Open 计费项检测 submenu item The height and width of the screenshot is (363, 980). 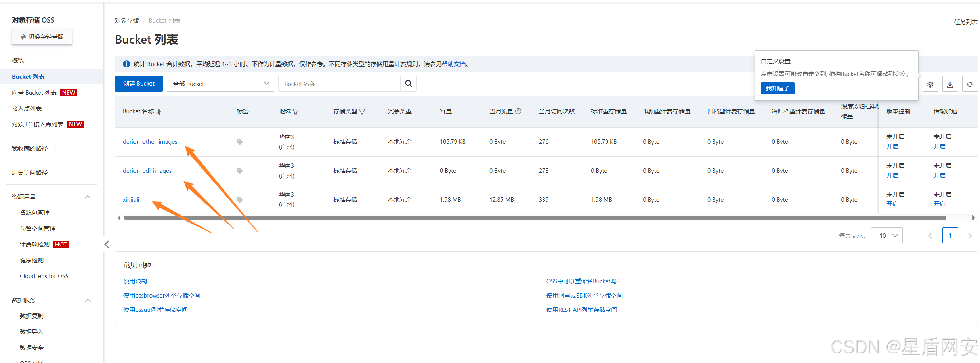[34, 244]
